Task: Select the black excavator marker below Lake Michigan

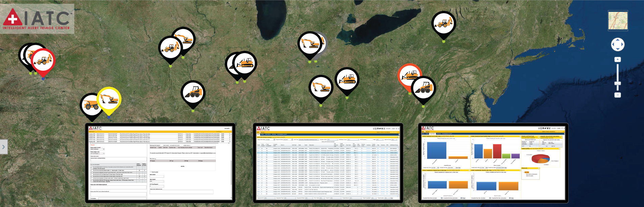Action: tap(310, 43)
